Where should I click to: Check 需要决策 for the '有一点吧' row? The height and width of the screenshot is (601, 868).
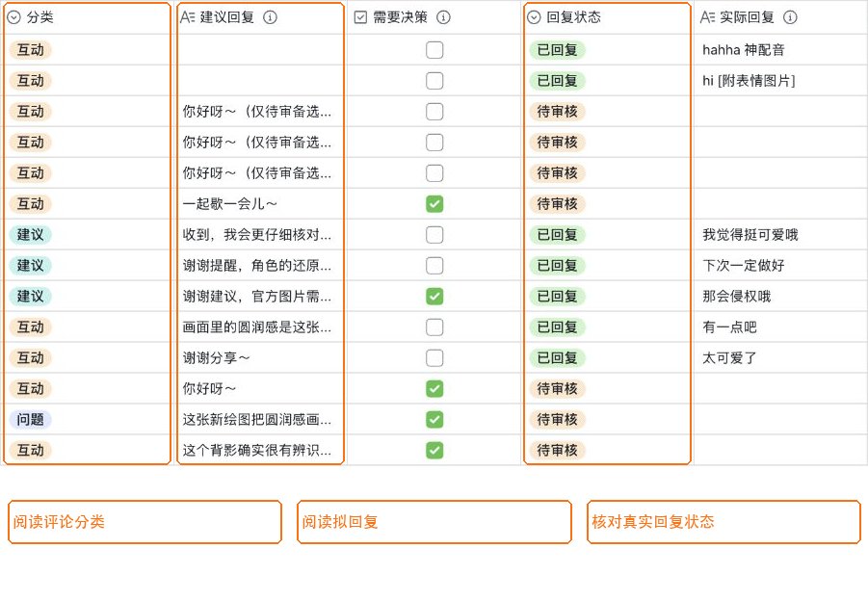[x=434, y=327]
